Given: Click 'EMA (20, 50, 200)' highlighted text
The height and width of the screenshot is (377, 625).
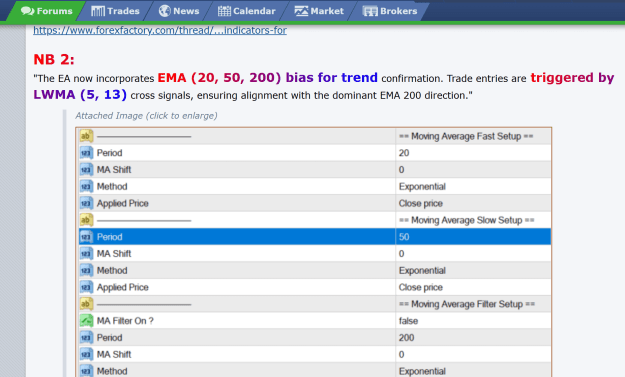Looking at the screenshot, I should [x=219, y=78].
